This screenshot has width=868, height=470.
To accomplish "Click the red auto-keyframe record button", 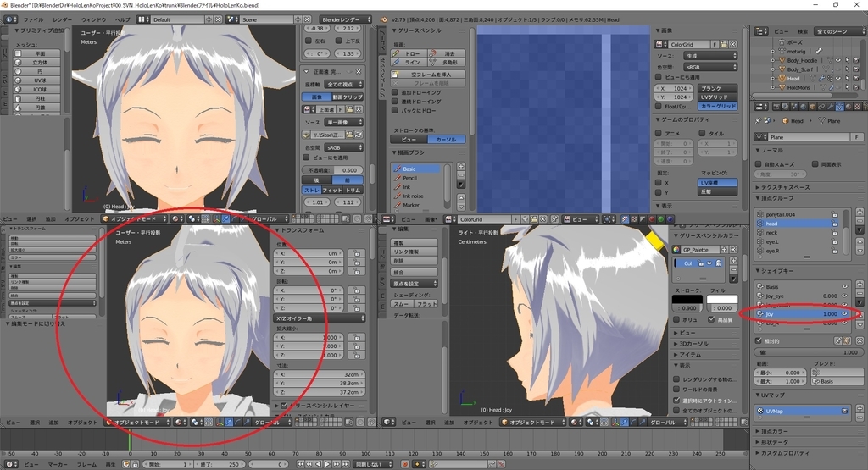I will 404,464.
